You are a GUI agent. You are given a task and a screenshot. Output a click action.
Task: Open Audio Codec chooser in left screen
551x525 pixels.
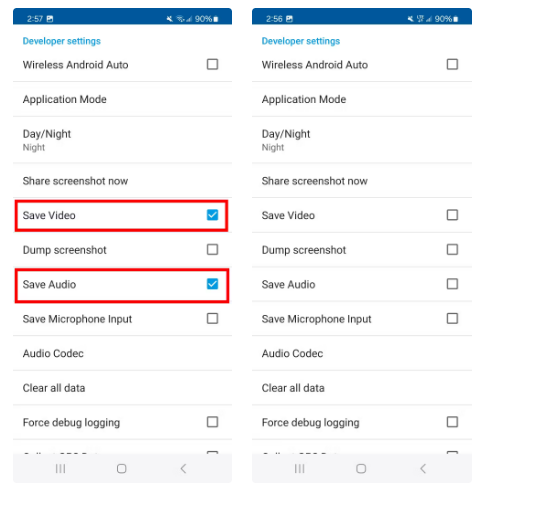click(x=122, y=353)
